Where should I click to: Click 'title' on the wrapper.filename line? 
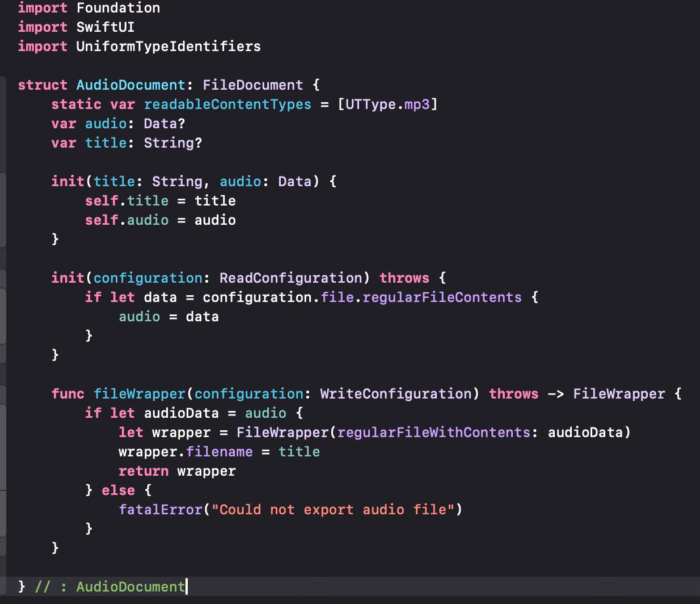pyautogui.click(x=299, y=452)
